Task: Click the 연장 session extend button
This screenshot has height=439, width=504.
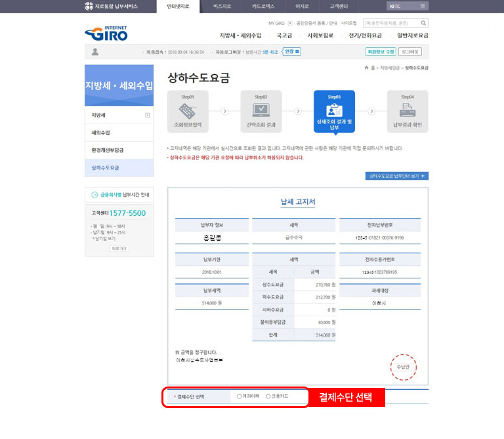Action: (x=291, y=51)
